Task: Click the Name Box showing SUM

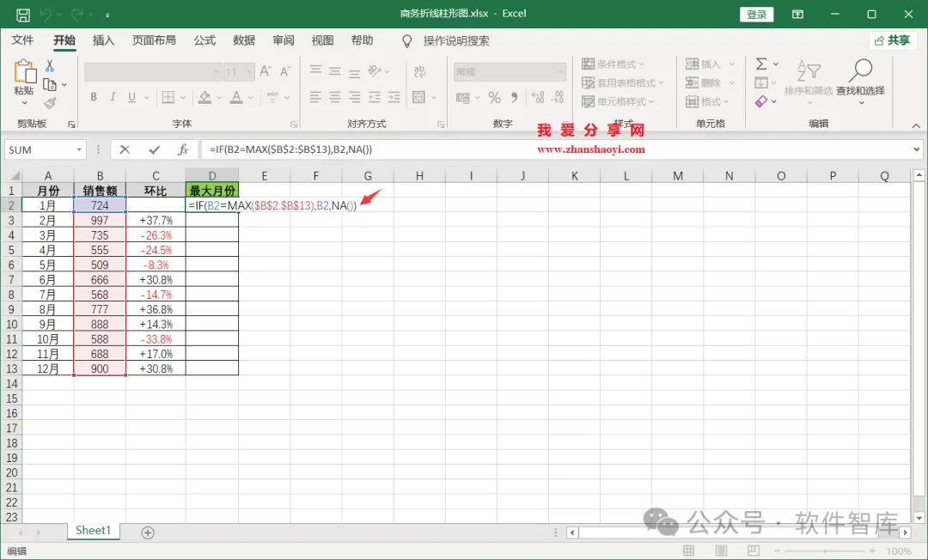Action: pyautogui.click(x=46, y=149)
